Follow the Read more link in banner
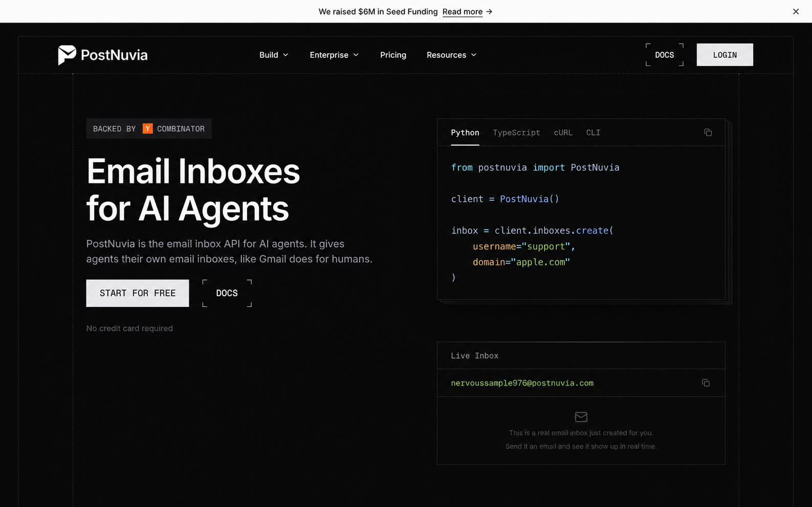The height and width of the screenshot is (507, 812). [x=462, y=11]
